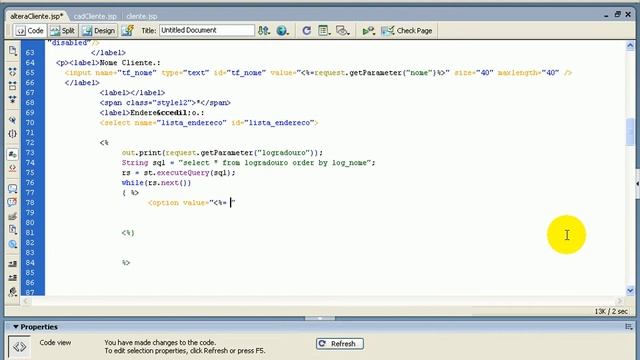The image size is (640, 360).
Task: Switch to the cadCliente.jsp tab
Action: 95,16
